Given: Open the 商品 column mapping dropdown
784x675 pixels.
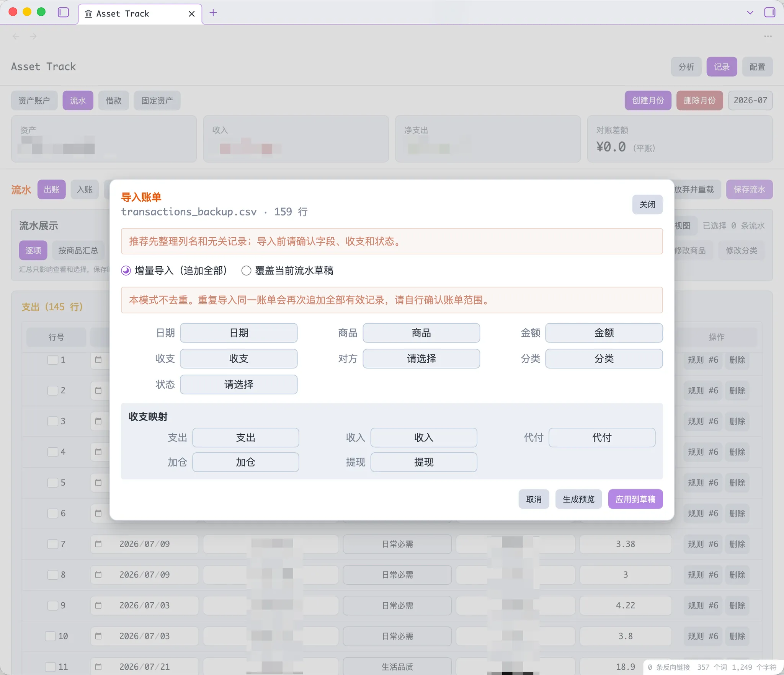Looking at the screenshot, I should click(421, 333).
